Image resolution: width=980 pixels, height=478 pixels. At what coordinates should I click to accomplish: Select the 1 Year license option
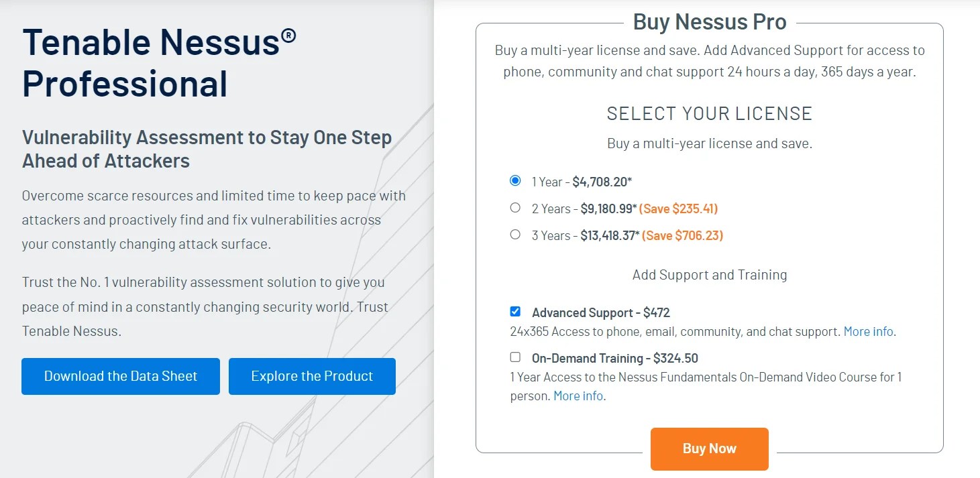coord(515,180)
